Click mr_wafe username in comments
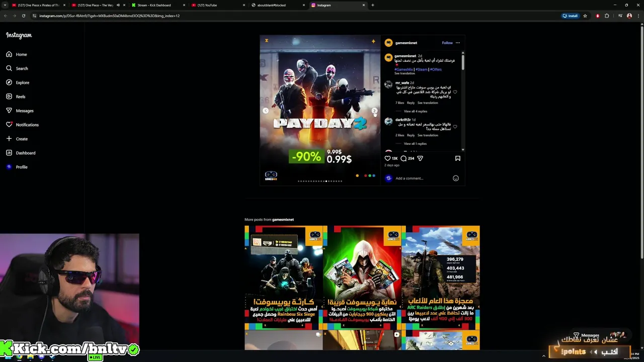Screen dimensions: 644x362 pyautogui.click(x=402, y=83)
